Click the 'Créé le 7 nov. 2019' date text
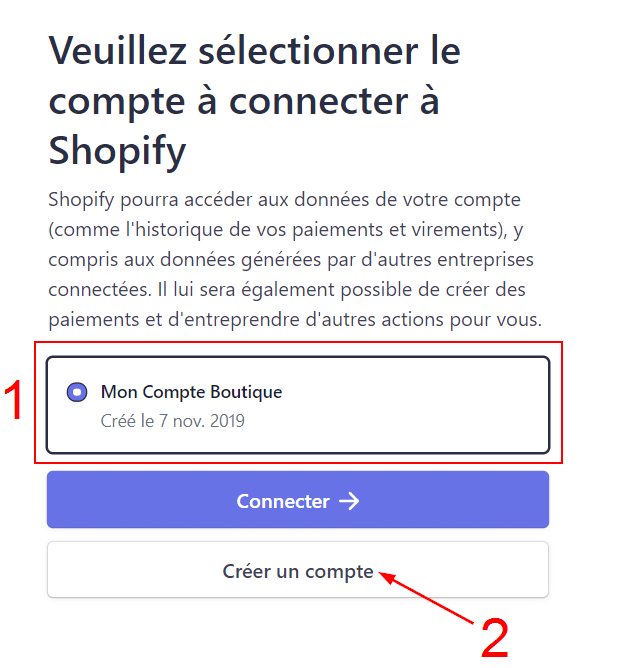Screen dimensions: 627x668 [173, 420]
